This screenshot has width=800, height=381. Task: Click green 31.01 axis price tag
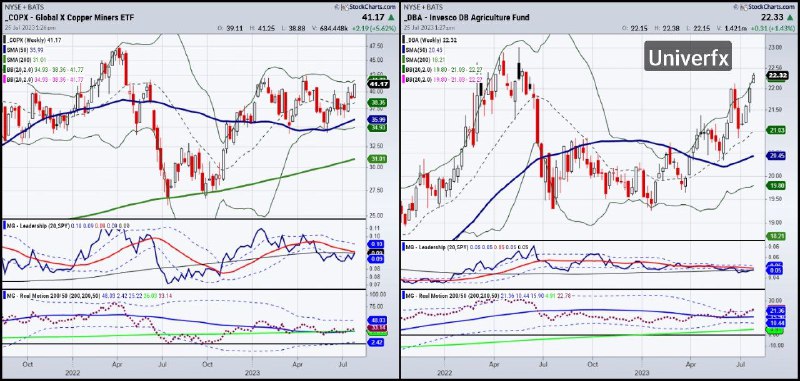pos(376,160)
